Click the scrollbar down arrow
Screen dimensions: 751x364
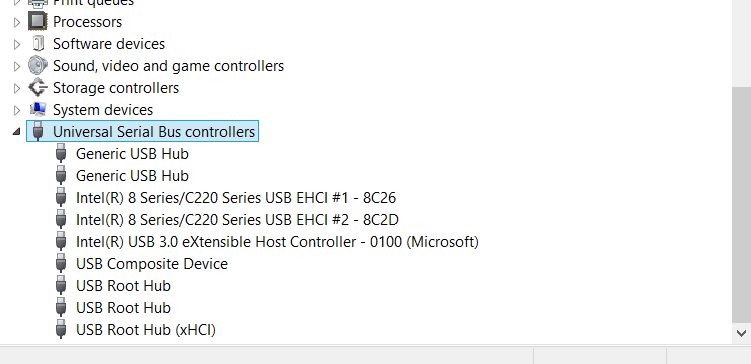coord(741,333)
